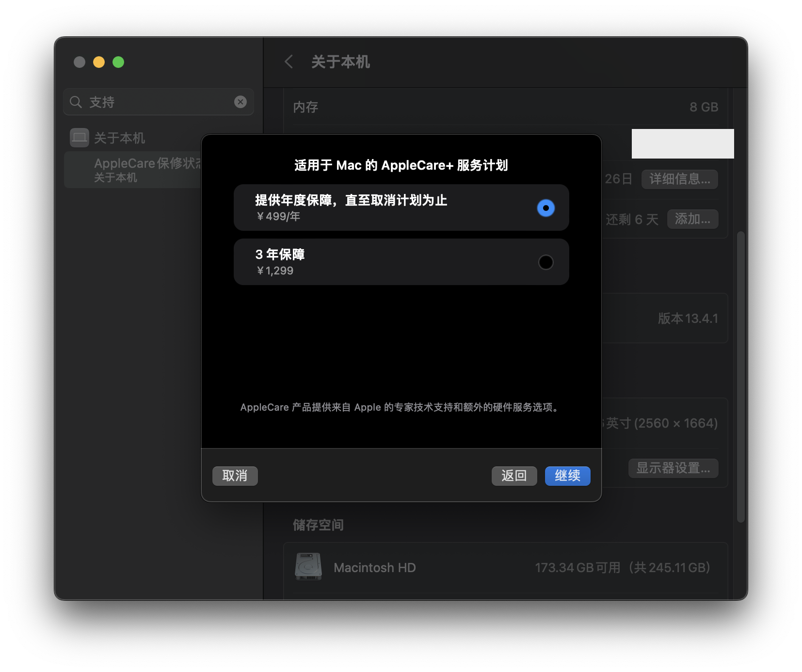Screen dimensions: 802x672
Task: Go back using the chevron beside 关于本机
Action: pyautogui.click(x=289, y=62)
